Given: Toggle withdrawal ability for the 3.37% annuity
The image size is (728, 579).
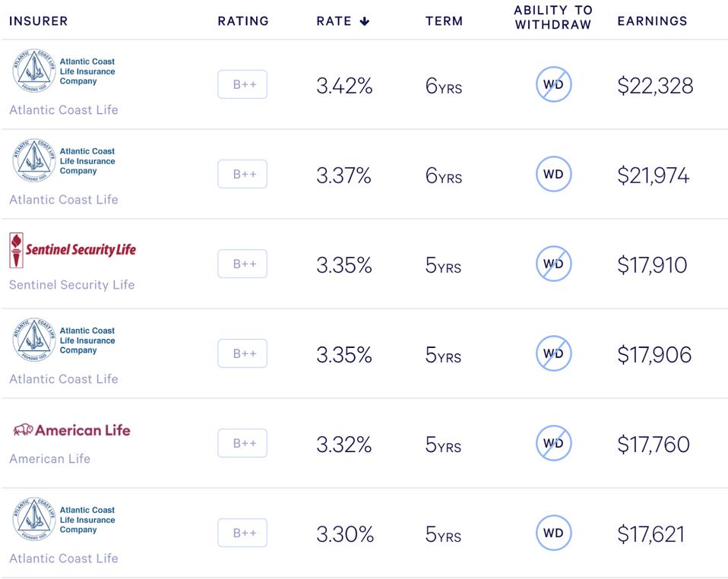Looking at the screenshot, I should click(554, 174).
